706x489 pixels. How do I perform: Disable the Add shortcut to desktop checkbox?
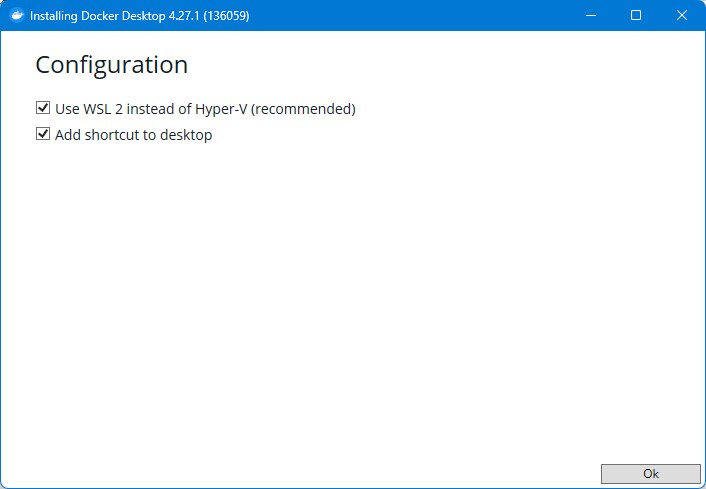click(43, 134)
